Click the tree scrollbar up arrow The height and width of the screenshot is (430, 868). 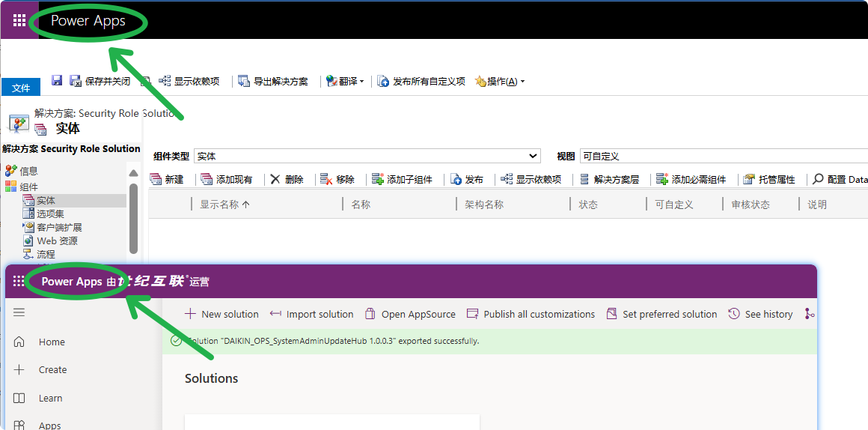pyautogui.click(x=133, y=173)
